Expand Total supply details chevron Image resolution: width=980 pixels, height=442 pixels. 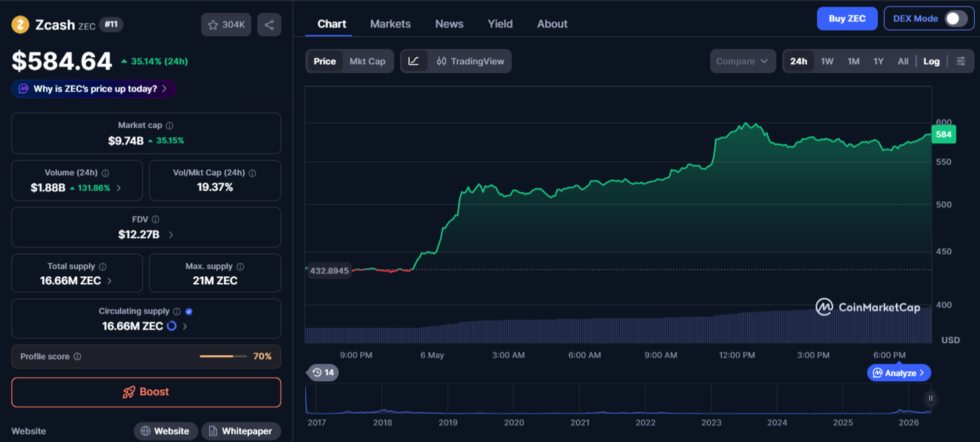(110, 281)
